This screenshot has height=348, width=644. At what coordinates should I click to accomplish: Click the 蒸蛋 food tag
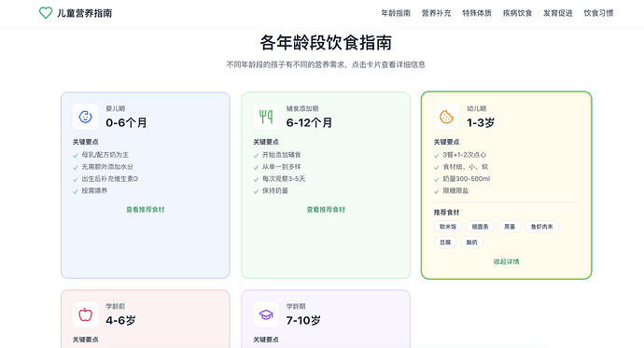510,227
